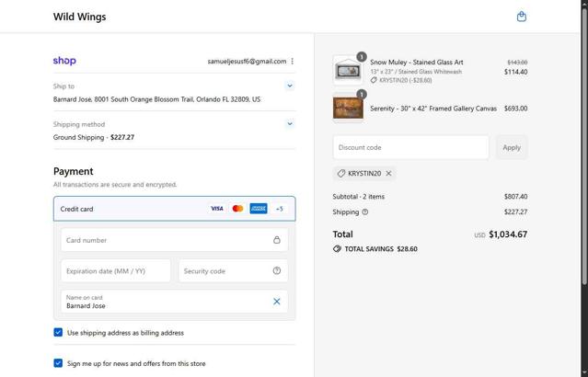Click the Mastercard icon
This screenshot has width=588, height=377.
(237, 209)
